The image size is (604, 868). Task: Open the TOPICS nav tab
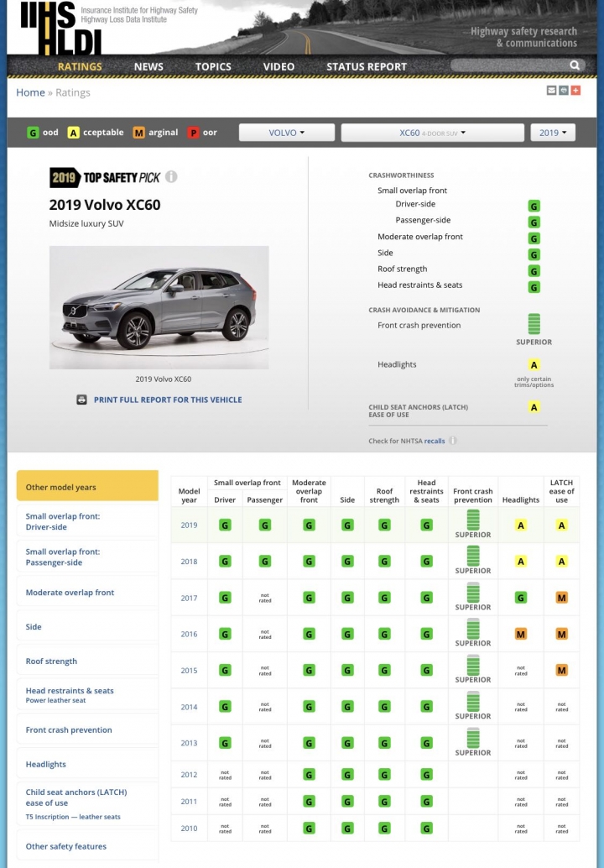tap(213, 66)
